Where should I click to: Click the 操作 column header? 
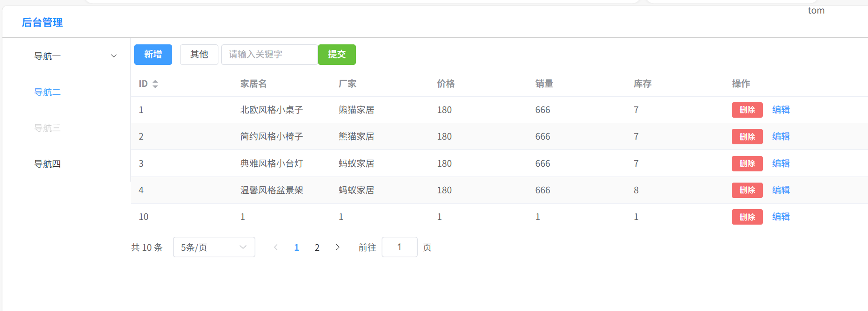pos(741,84)
